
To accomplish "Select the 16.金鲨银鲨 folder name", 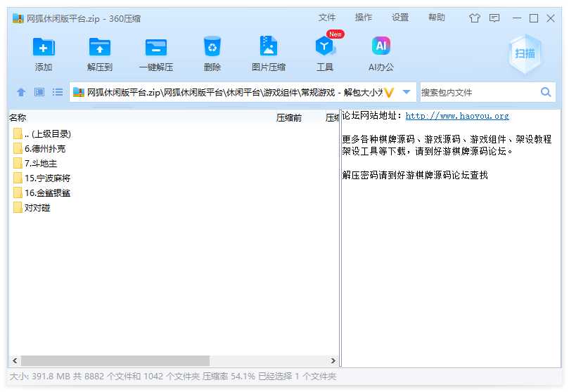I will [47, 193].
